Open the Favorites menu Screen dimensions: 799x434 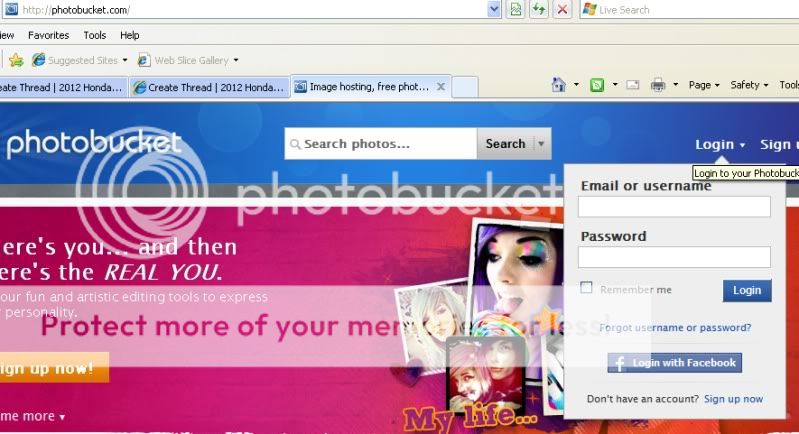48,35
